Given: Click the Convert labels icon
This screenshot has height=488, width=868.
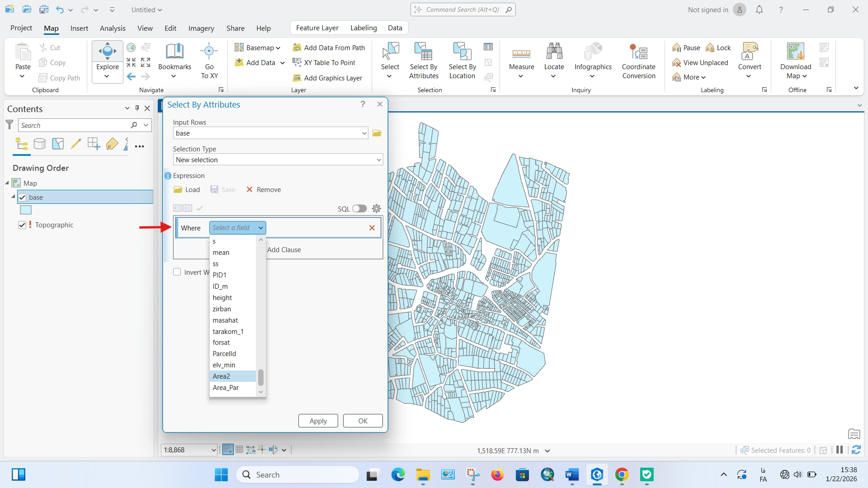Looking at the screenshot, I should 750,52.
